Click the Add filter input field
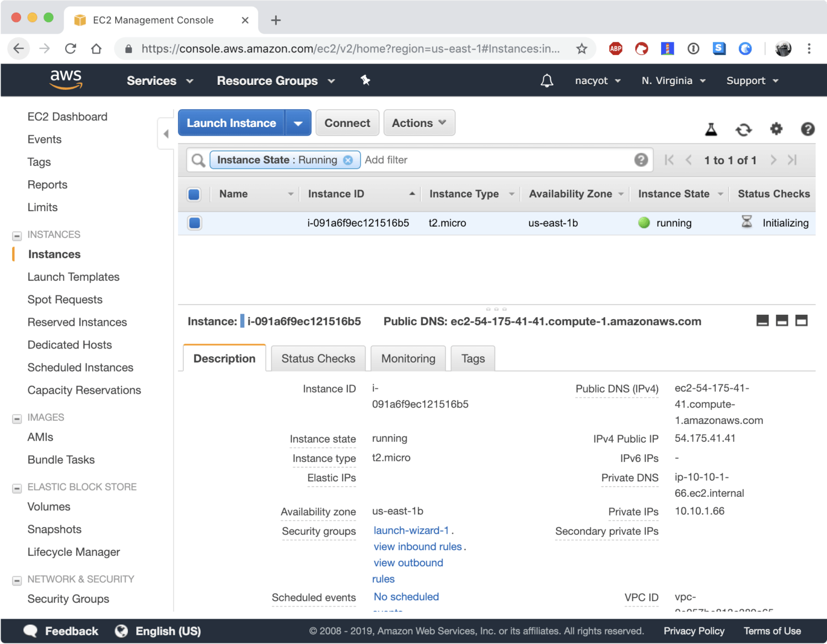The height and width of the screenshot is (644, 827). pos(496,160)
